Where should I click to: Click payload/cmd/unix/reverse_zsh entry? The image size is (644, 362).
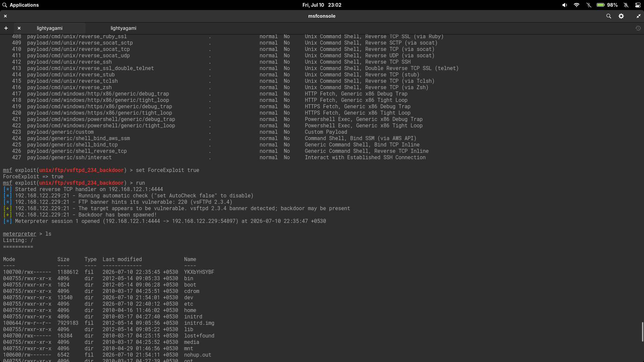pos(69,87)
